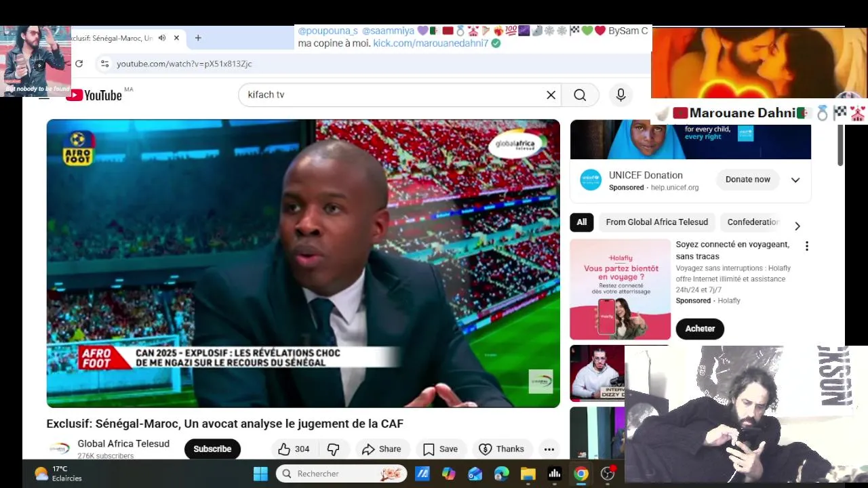
Task: Open the Dizzy interview video thumbnail
Action: pos(597,373)
